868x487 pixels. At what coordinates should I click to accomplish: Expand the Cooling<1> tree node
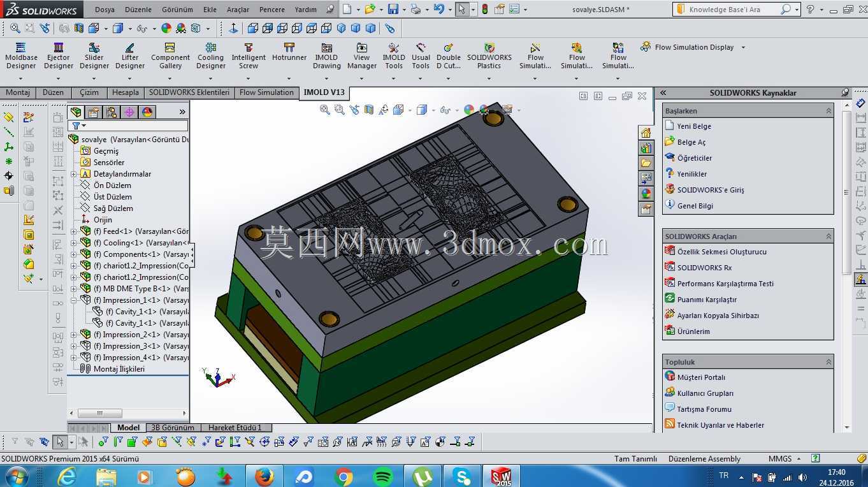(x=73, y=243)
